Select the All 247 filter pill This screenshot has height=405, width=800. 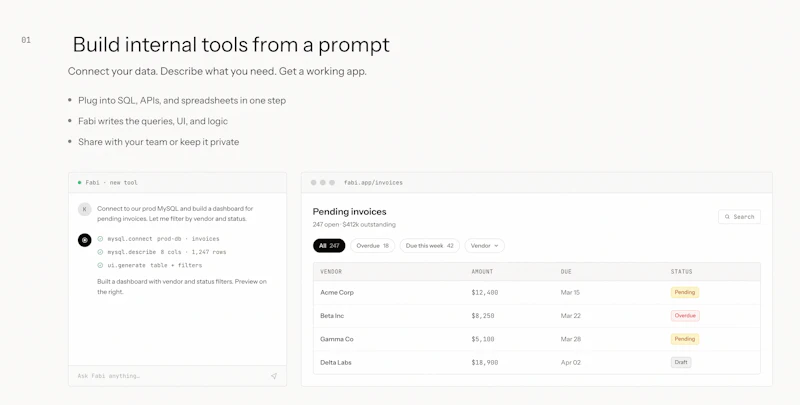329,246
